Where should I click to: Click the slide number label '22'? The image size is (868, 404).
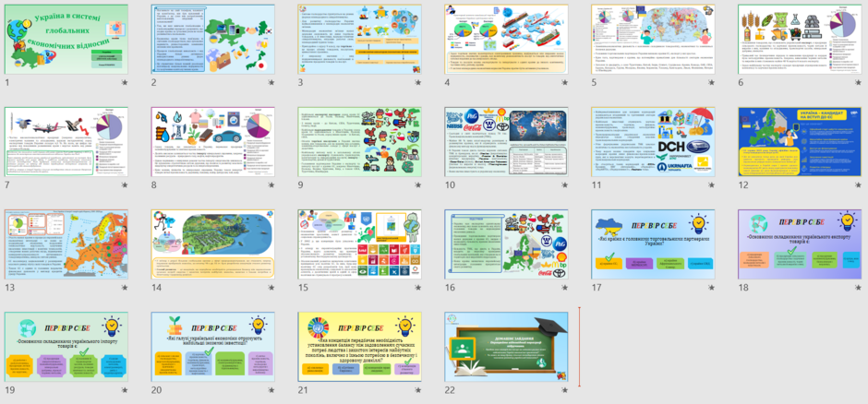pos(450,390)
